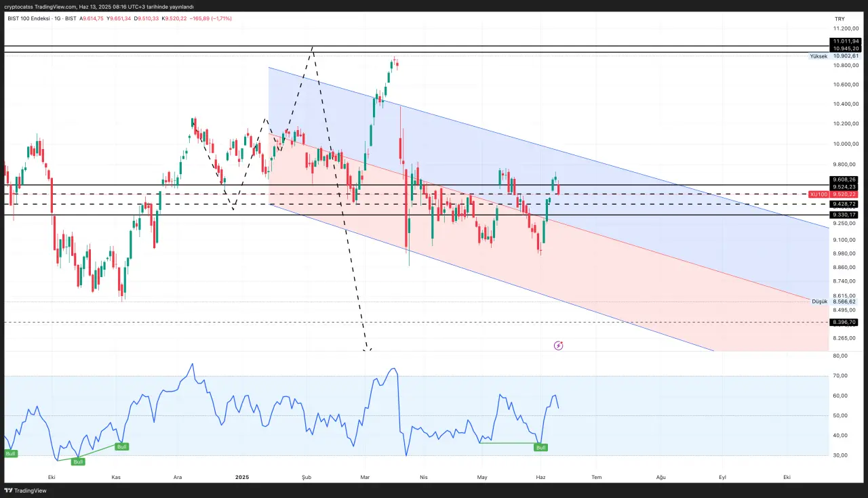Click the RSI '60,00' scale value
Screen dimensions: 868x498
[840, 396]
